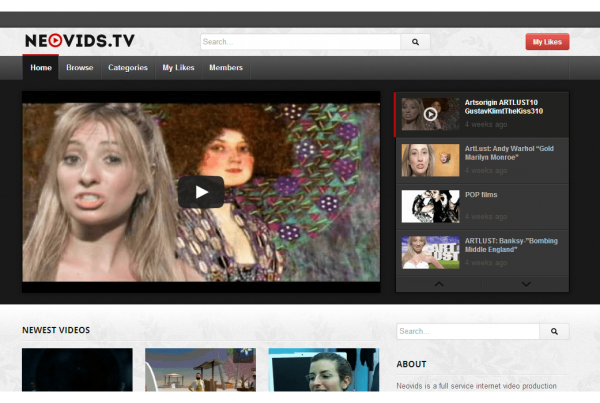The image size is (600, 403).
Task: Open the Categories menu
Action: [128, 68]
